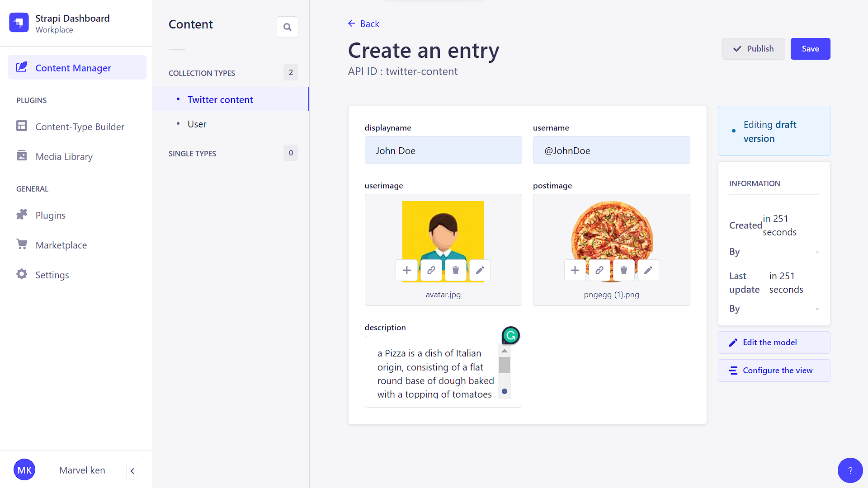Edit the userimage avatar.jpg

(x=480, y=270)
